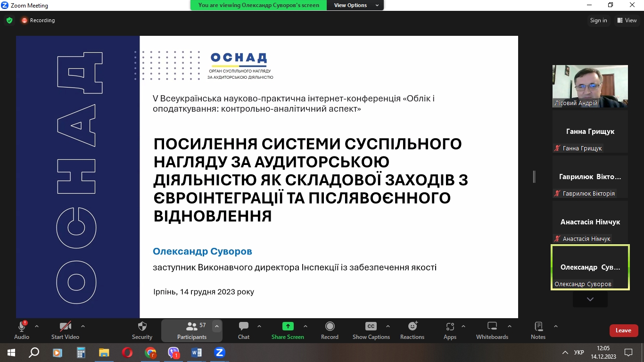This screenshot has height=362, width=644.
Task: Open Windows Start menu
Action: pyautogui.click(x=11, y=353)
